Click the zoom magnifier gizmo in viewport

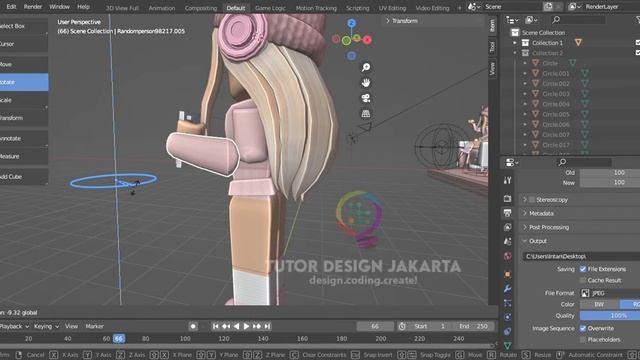[x=366, y=67]
